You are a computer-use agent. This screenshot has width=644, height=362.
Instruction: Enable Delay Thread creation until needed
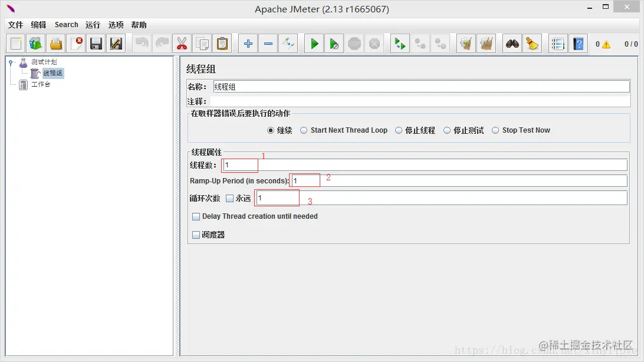(196, 216)
